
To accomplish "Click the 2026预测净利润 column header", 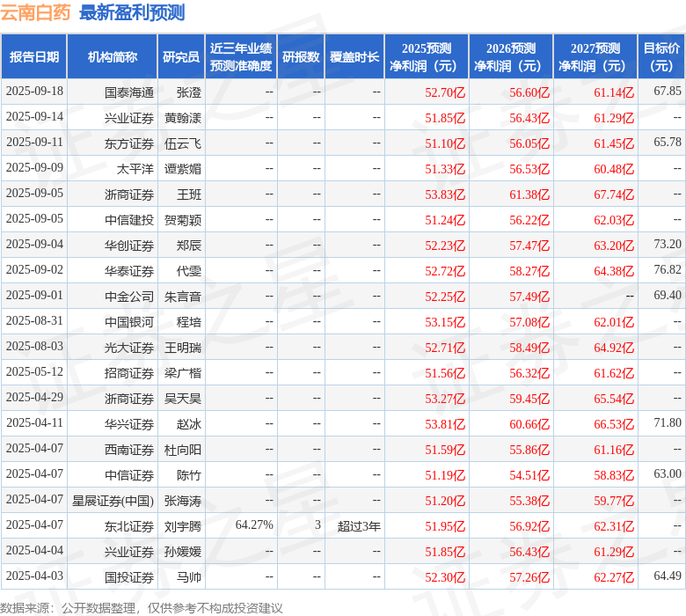I will pyautogui.click(x=511, y=57).
